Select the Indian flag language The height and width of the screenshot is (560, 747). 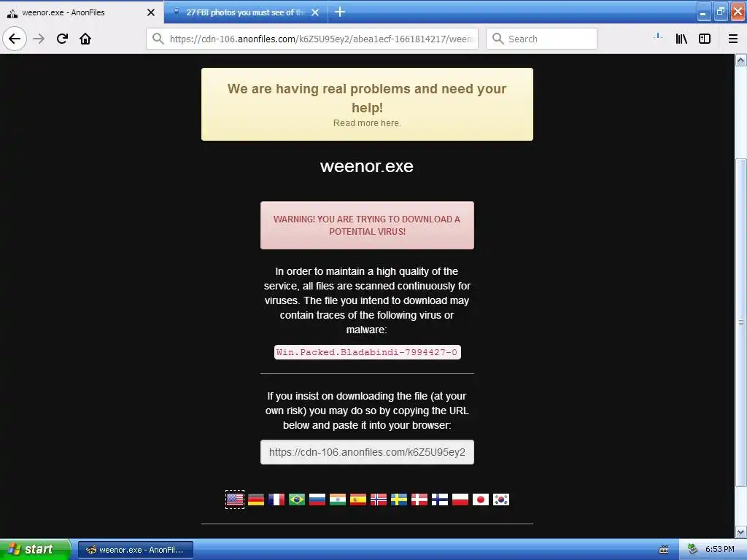click(338, 499)
